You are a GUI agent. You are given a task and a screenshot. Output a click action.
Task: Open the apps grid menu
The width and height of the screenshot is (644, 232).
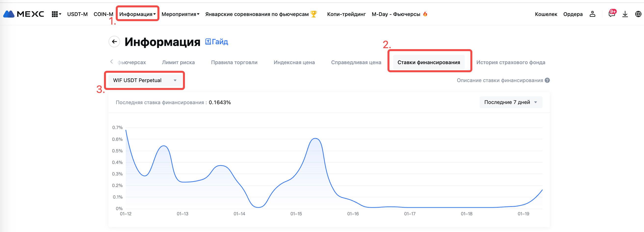(56, 14)
